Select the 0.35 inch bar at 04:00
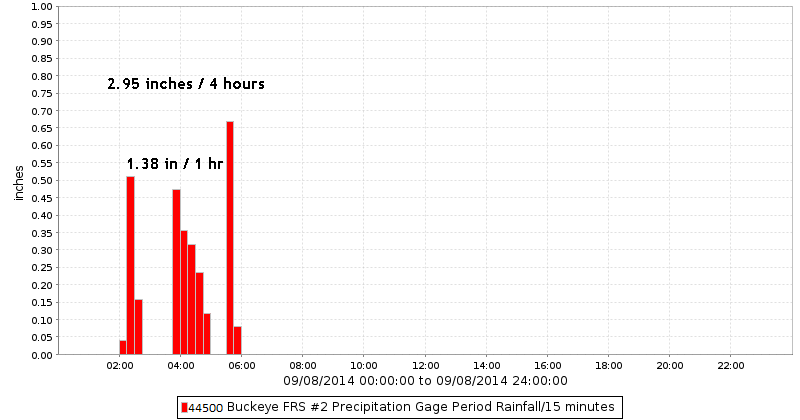The image size is (800, 420). tap(184, 292)
